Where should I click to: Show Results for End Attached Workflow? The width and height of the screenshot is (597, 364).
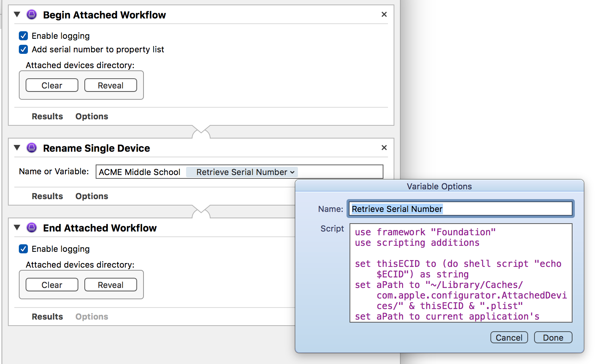pos(47,317)
